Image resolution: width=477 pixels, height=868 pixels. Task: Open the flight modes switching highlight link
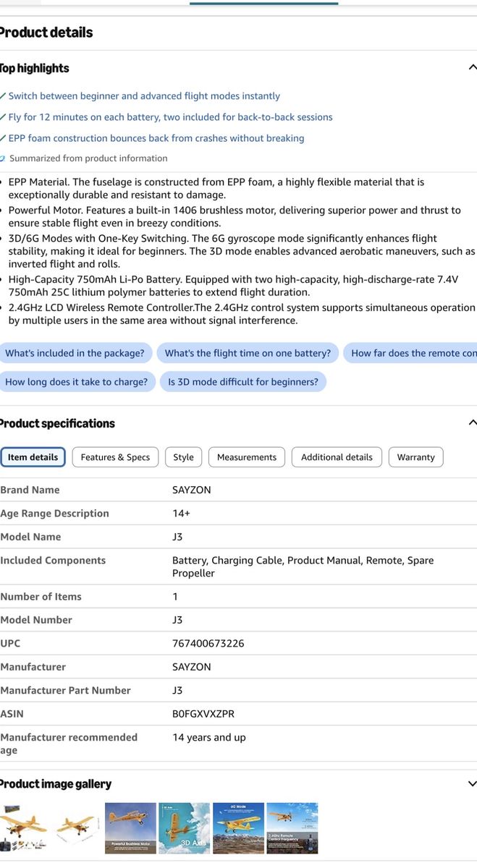tap(144, 95)
